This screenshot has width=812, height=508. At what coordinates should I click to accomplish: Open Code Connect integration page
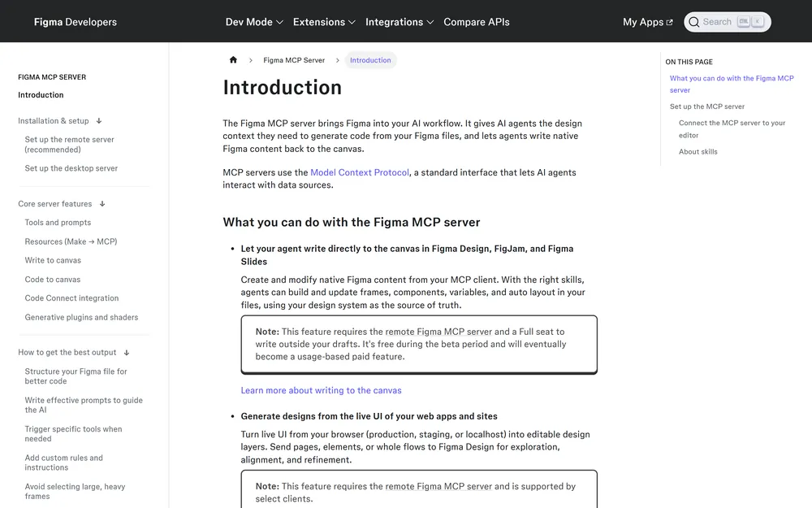pyautogui.click(x=72, y=298)
